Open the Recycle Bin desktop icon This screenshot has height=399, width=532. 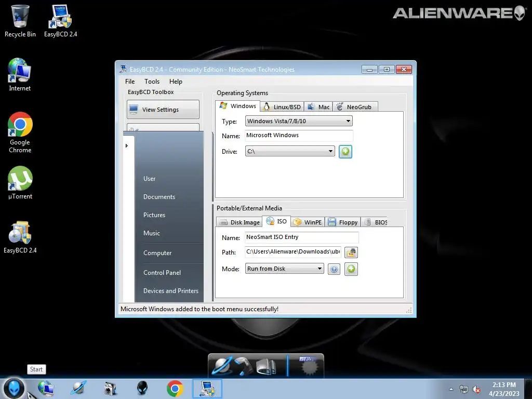(x=20, y=20)
